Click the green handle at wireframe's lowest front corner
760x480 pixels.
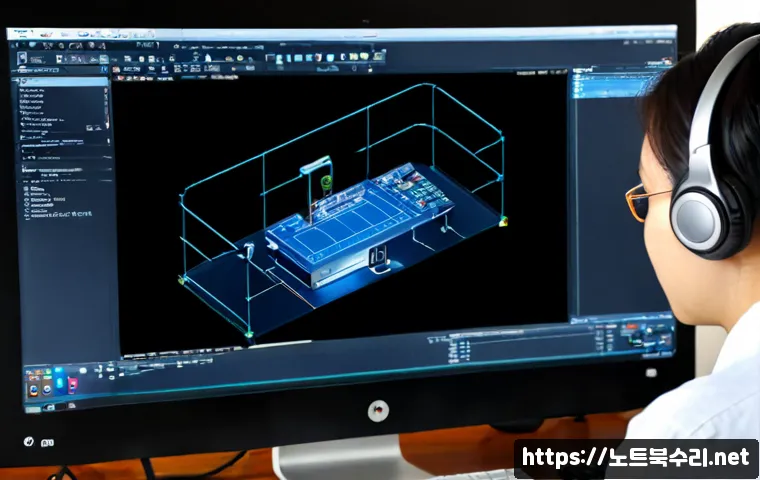pos(249,334)
